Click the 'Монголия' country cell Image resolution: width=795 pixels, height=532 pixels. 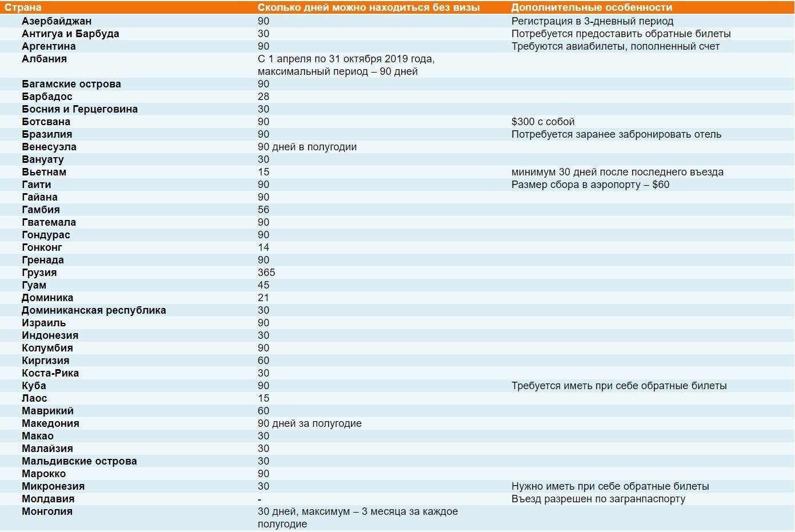coord(47,511)
